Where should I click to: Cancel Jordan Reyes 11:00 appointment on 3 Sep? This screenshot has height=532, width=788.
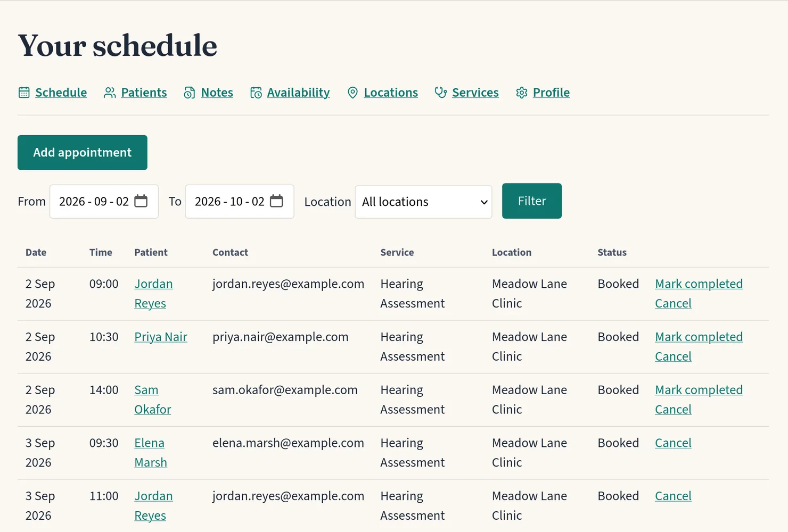tap(673, 496)
